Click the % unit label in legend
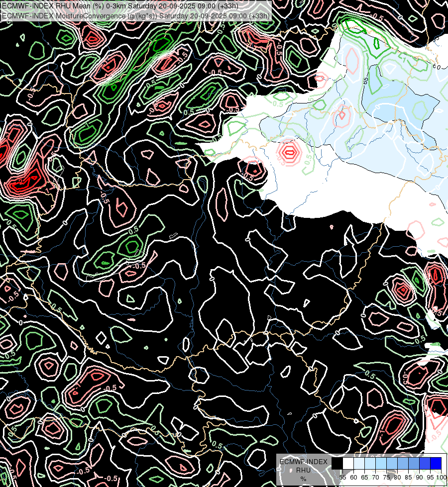 point(303,479)
